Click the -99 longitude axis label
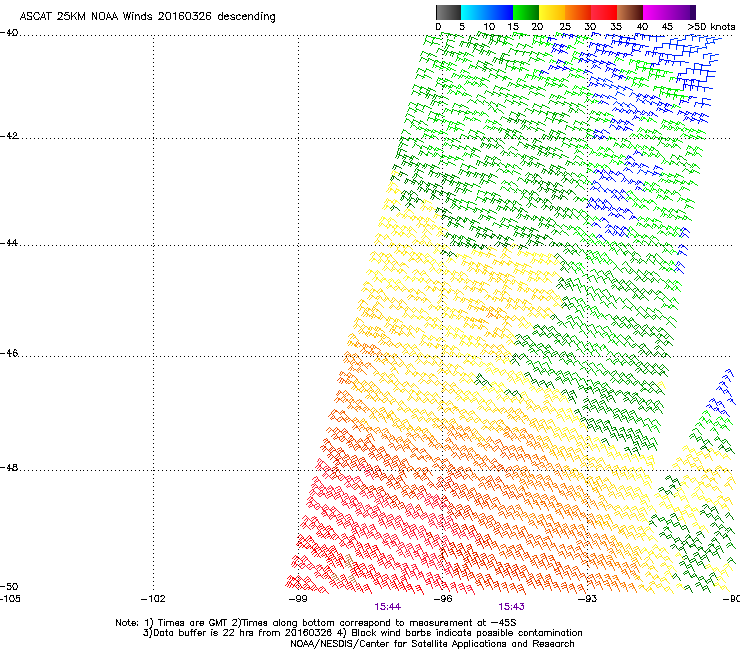This screenshot has height=650, width=740. (298, 599)
